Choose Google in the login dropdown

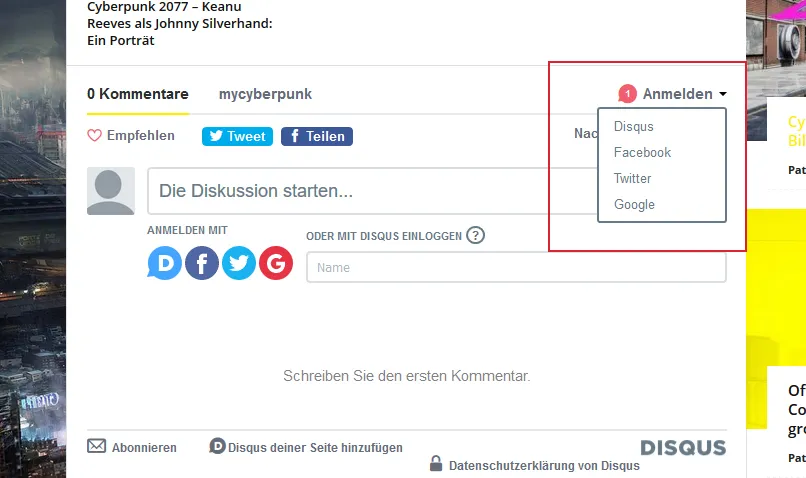pos(634,205)
